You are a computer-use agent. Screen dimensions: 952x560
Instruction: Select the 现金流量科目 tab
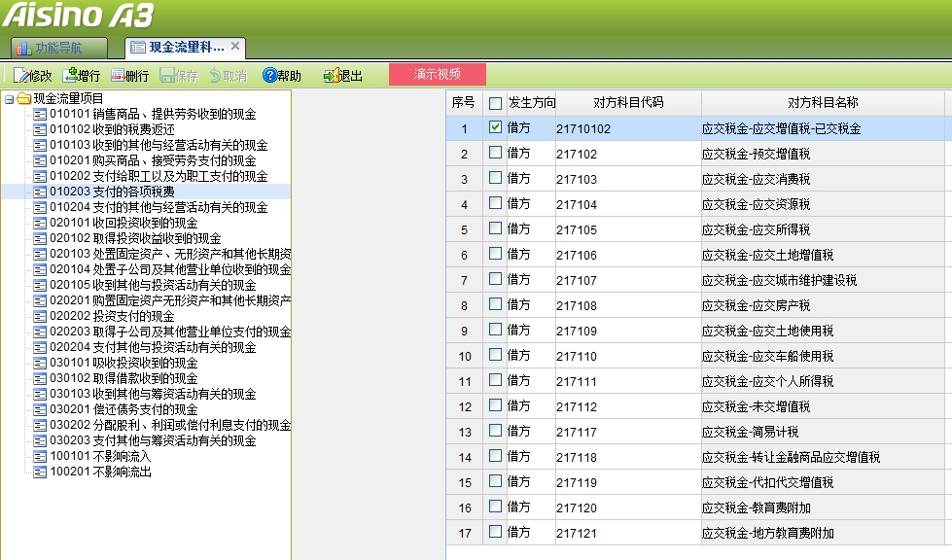click(x=177, y=47)
